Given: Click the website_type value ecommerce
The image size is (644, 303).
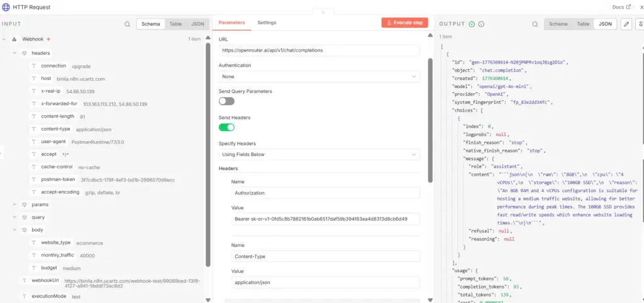Looking at the screenshot, I should [x=89, y=243].
